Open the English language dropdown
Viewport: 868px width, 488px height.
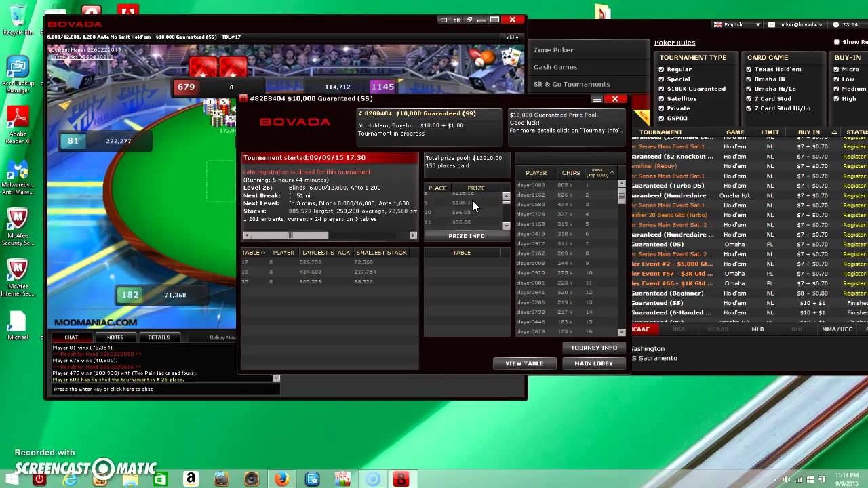[737, 24]
